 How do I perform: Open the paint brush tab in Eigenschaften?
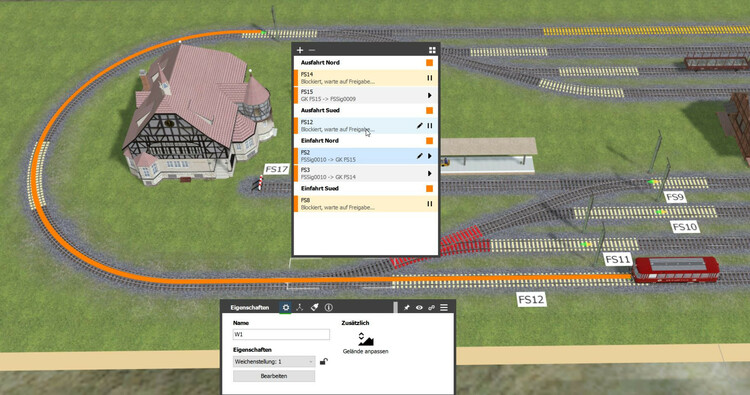(314, 307)
